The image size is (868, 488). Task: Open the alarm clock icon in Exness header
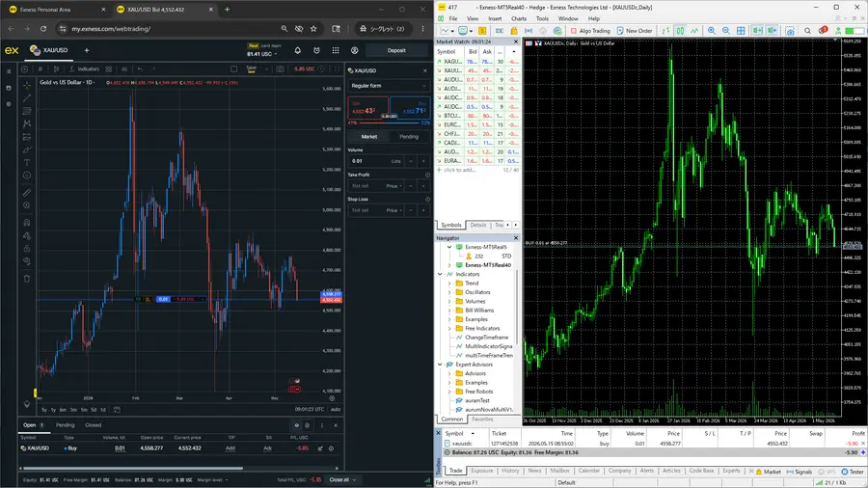coord(316,50)
